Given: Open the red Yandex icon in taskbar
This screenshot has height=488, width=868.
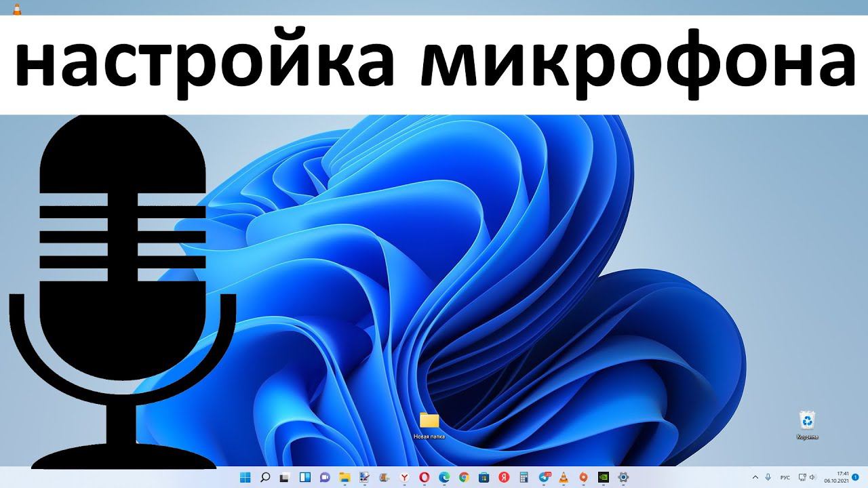Looking at the screenshot, I should point(504,477).
